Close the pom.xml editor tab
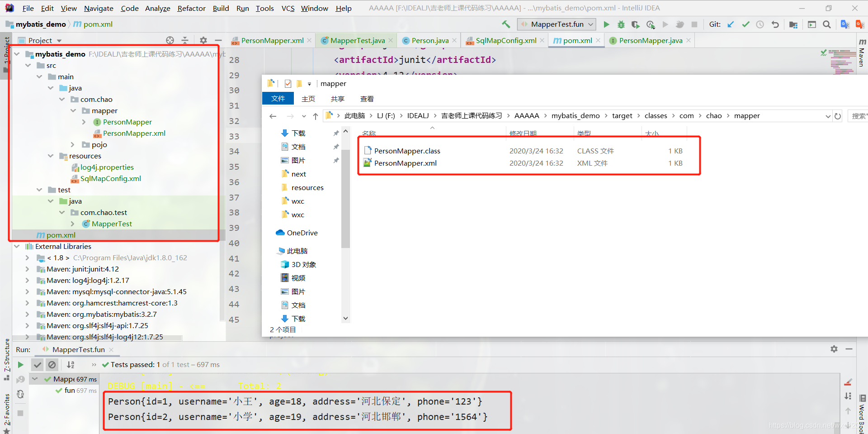The image size is (868, 434). [x=598, y=41]
